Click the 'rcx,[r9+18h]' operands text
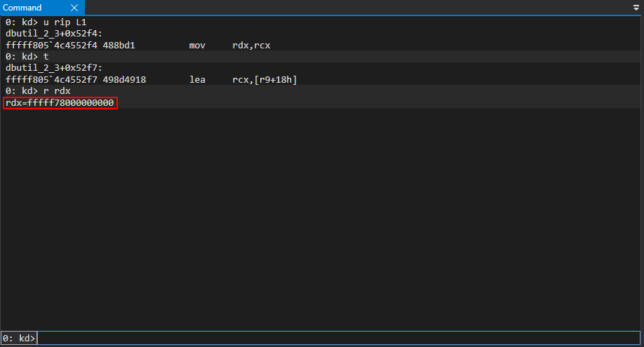644x347 pixels. pyautogui.click(x=264, y=80)
